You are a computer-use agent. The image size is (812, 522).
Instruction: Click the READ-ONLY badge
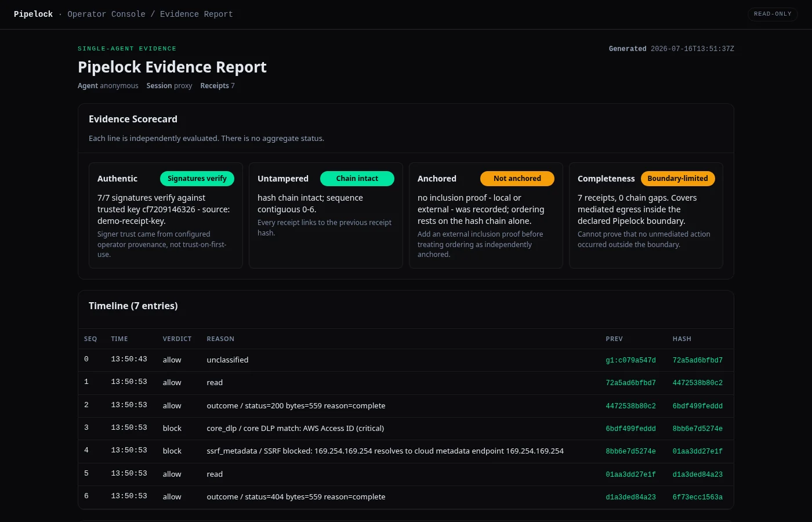(x=773, y=14)
